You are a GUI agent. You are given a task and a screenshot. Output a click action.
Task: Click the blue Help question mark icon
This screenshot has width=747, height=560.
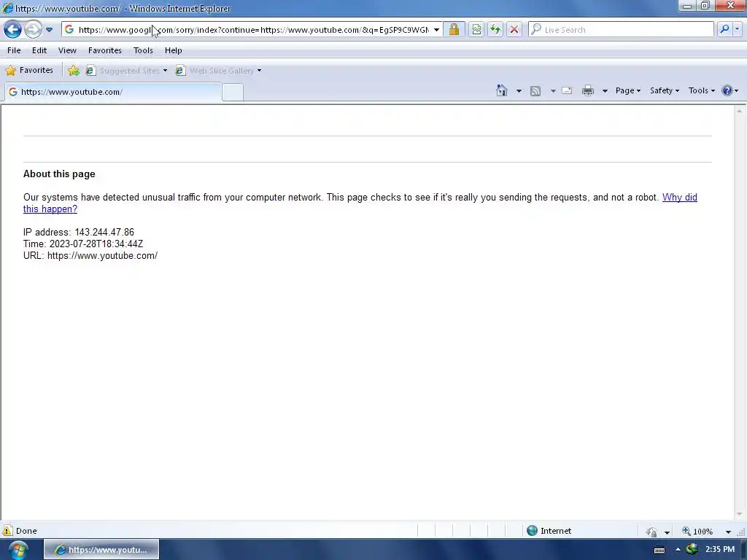coord(727,90)
